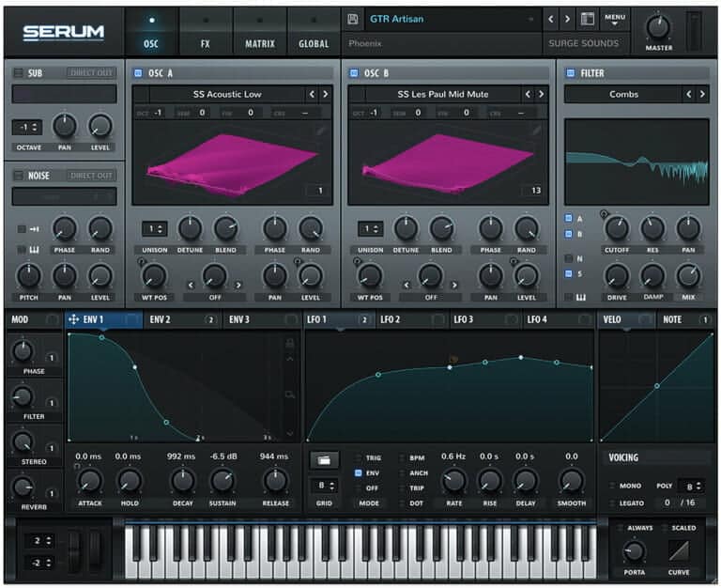Click the SUB DIRECT OUT button
Image resolution: width=721 pixels, height=588 pixels.
click(x=91, y=72)
